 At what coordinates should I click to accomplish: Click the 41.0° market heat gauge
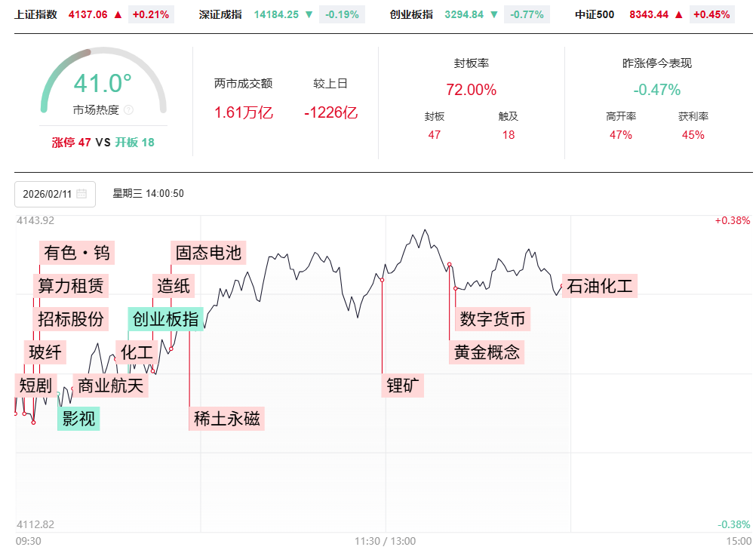103,83
